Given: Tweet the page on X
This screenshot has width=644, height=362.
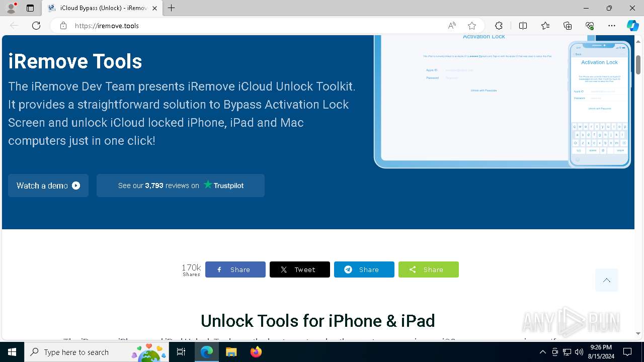Looking at the screenshot, I should pos(300,269).
